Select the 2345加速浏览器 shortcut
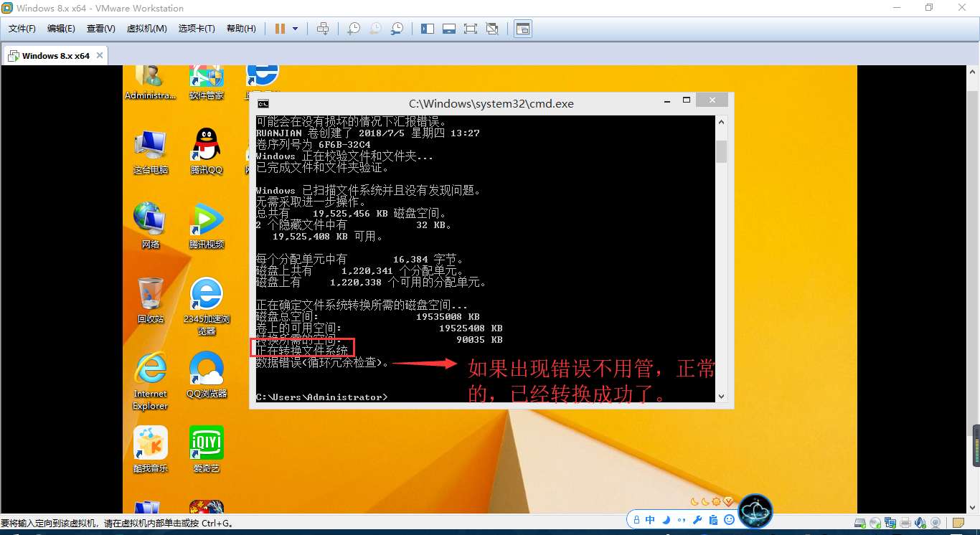This screenshot has width=980, height=535. click(x=207, y=306)
